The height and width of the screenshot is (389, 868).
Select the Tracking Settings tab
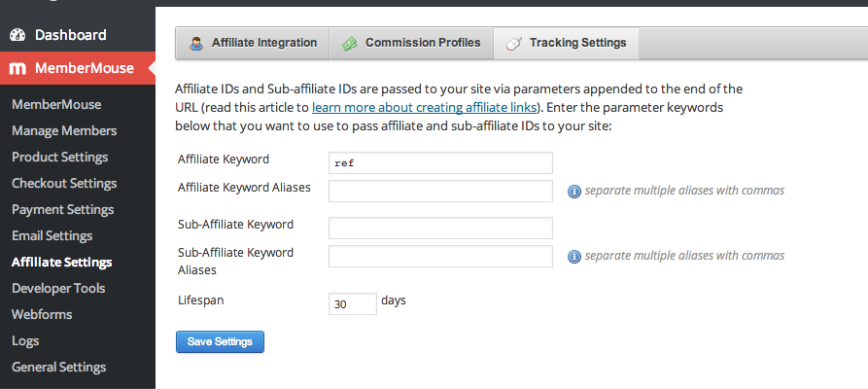point(566,43)
